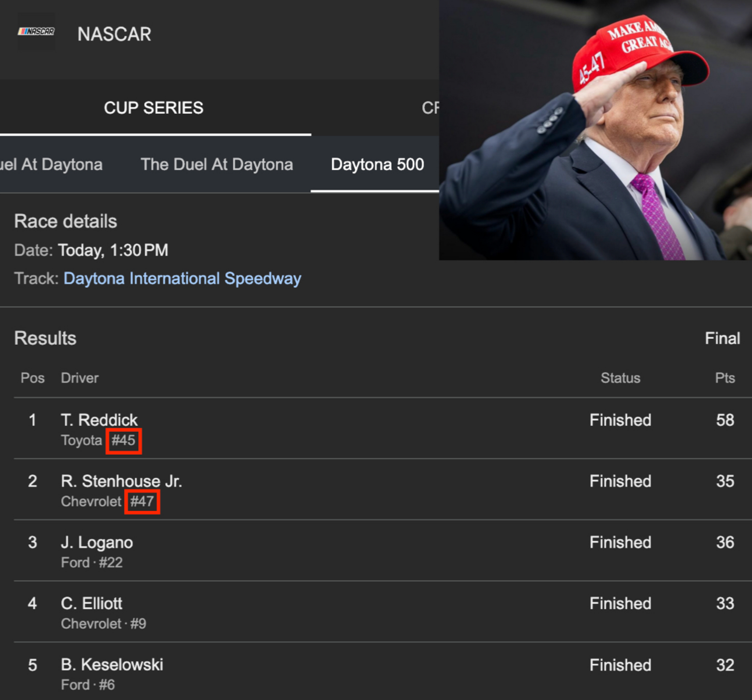Click the NASCAR logo icon

36,32
